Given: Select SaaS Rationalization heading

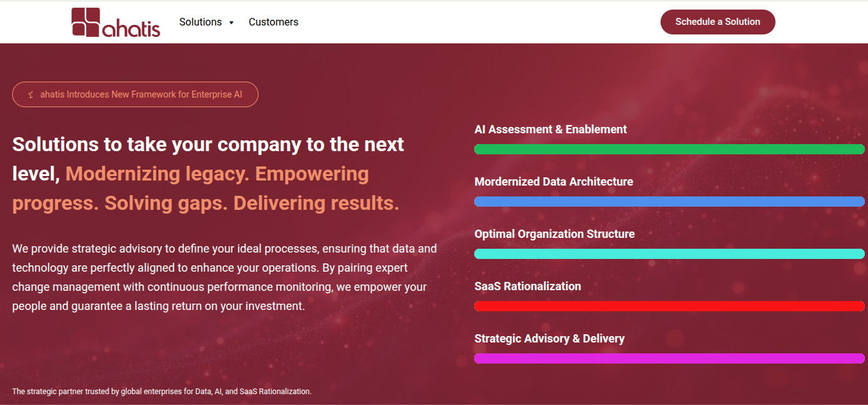Looking at the screenshot, I should pos(527,286).
